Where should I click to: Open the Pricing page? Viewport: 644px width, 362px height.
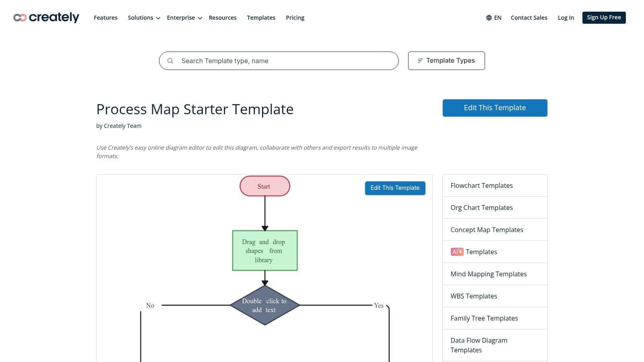tap(295, 18)
